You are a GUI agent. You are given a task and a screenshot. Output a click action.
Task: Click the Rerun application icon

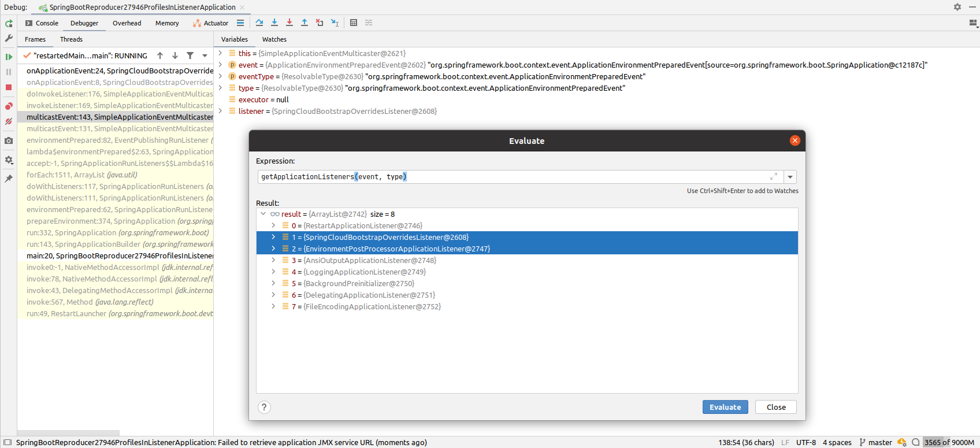[9, 23]
